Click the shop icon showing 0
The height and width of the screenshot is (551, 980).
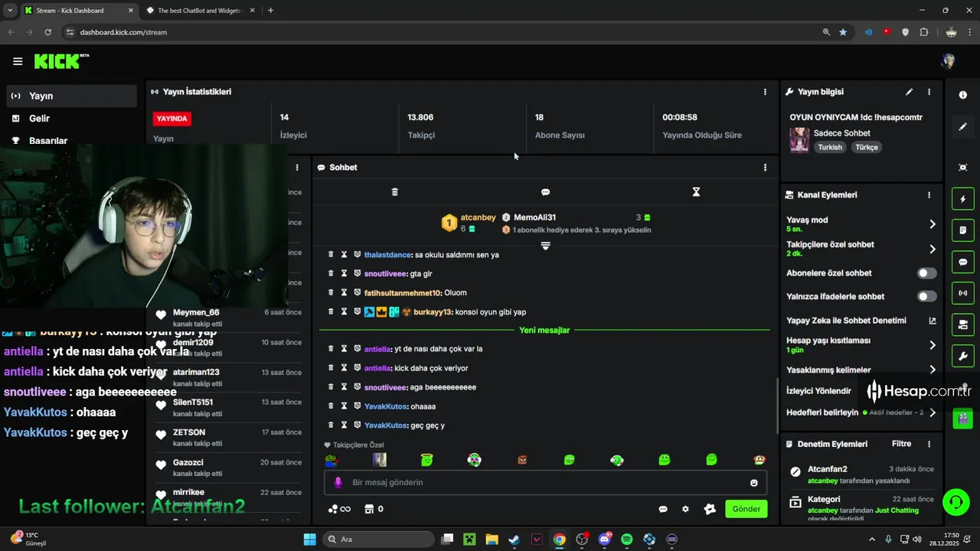(374, 509)
